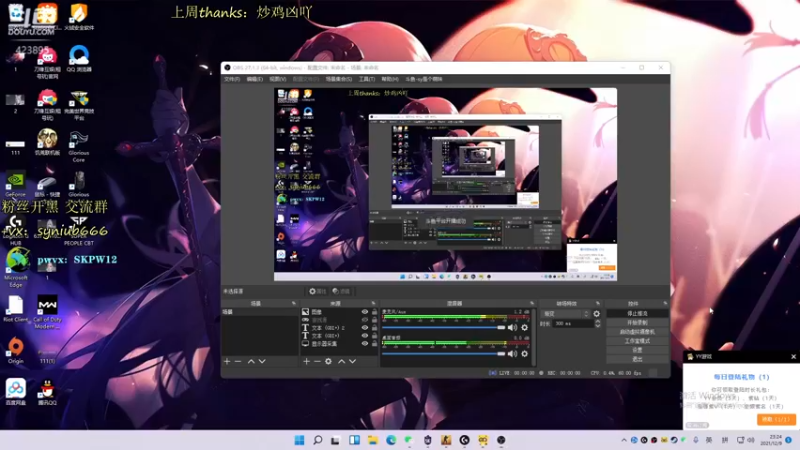This screenshot has width=800, height=450.
Task: Open source properties gear above Scenes panel
Action: (317, 291)
